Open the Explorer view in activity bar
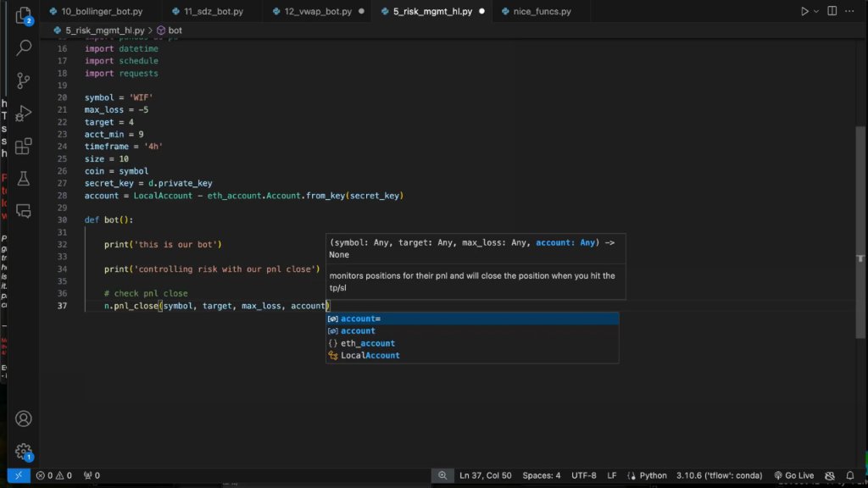 [x=23, y=15]
